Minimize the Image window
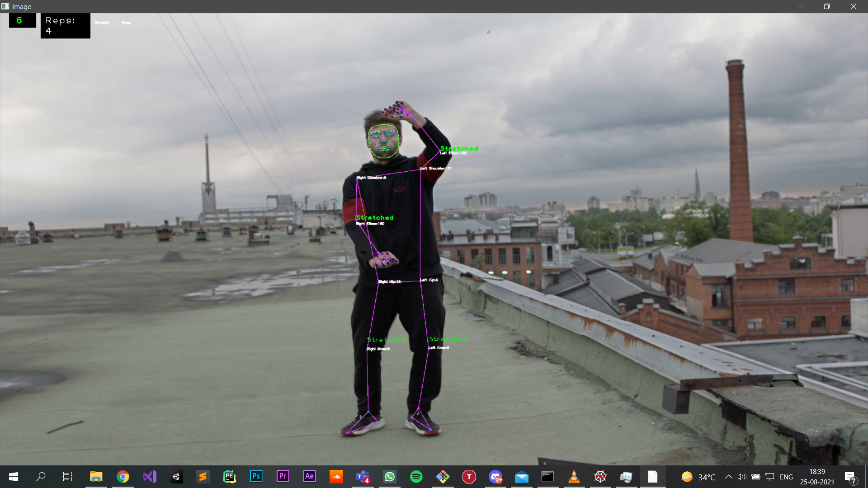 (800, 6)
